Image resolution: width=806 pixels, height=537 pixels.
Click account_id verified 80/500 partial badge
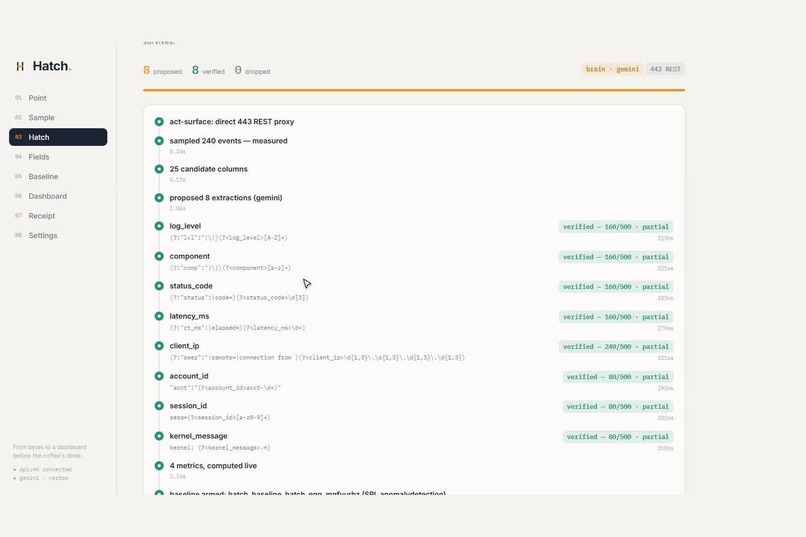point(618,377)
